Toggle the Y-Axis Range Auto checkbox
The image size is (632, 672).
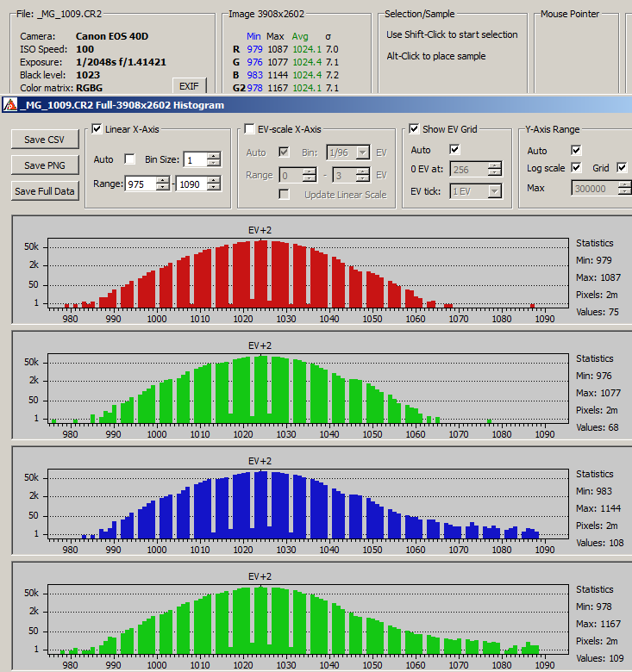[577, 151]
